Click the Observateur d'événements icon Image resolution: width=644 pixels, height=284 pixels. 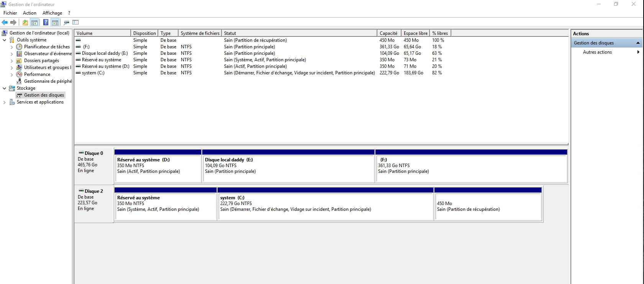19,54
